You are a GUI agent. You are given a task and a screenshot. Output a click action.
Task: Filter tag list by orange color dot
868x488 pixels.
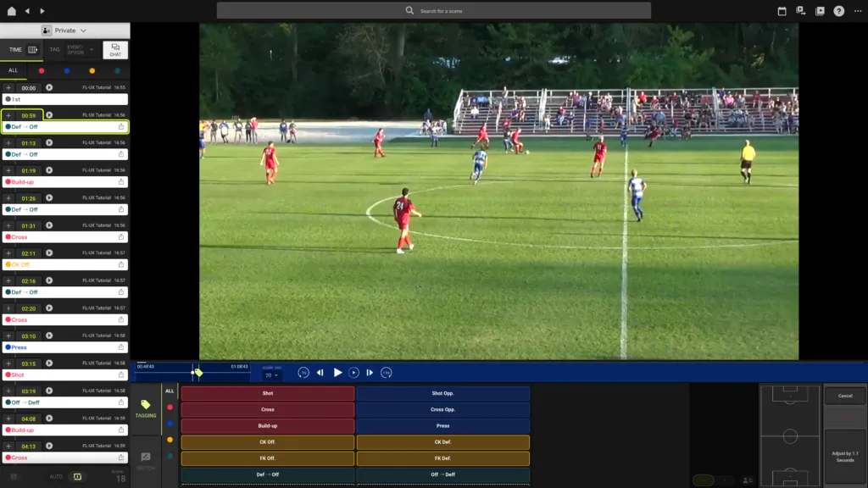92,71
